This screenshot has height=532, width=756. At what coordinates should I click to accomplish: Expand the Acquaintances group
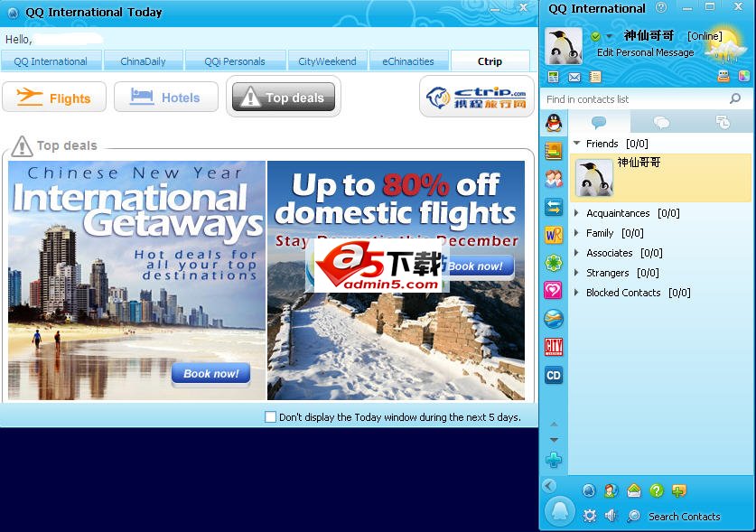coord(576,212)
